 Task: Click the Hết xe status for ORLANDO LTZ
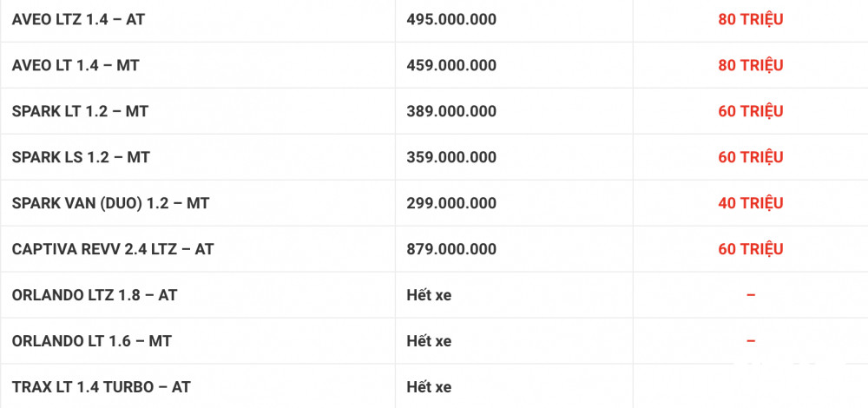click(429, 295)
